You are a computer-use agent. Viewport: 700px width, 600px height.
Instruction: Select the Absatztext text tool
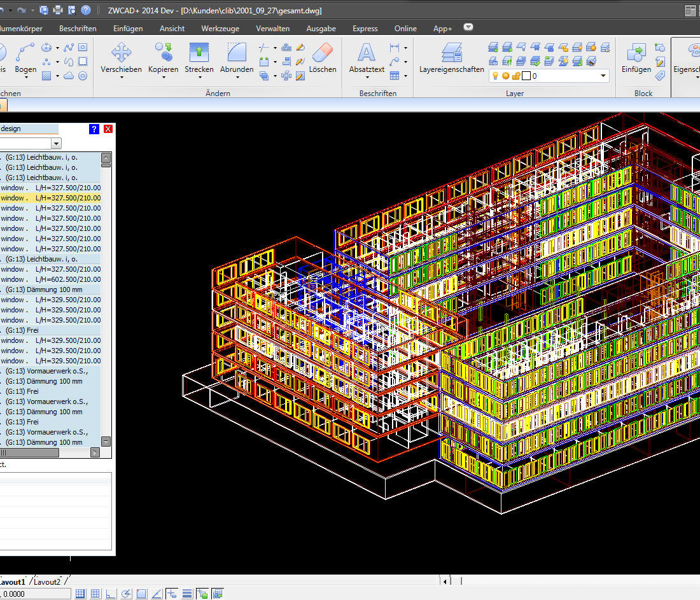pos(367,53)
